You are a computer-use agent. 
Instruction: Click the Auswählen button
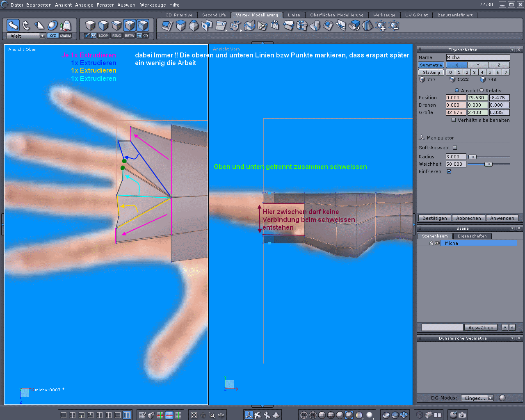coord(481,327)
